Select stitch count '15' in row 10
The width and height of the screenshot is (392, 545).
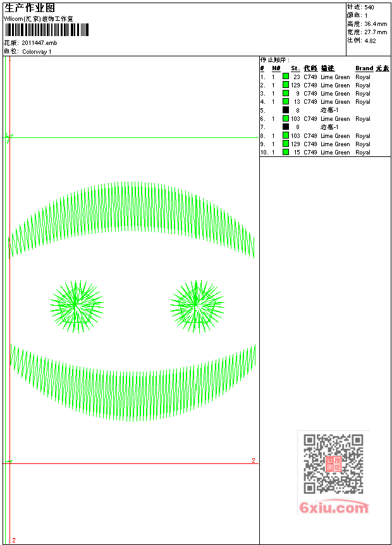(x=297, y=153)
